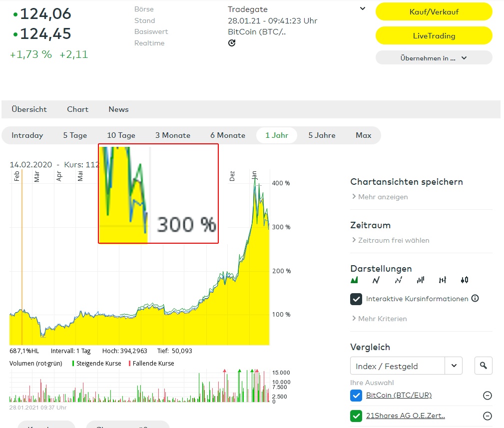Expand the Übernehmen in dropdown
Viewport: 504px width, 428px height.
tap(433, 57)
